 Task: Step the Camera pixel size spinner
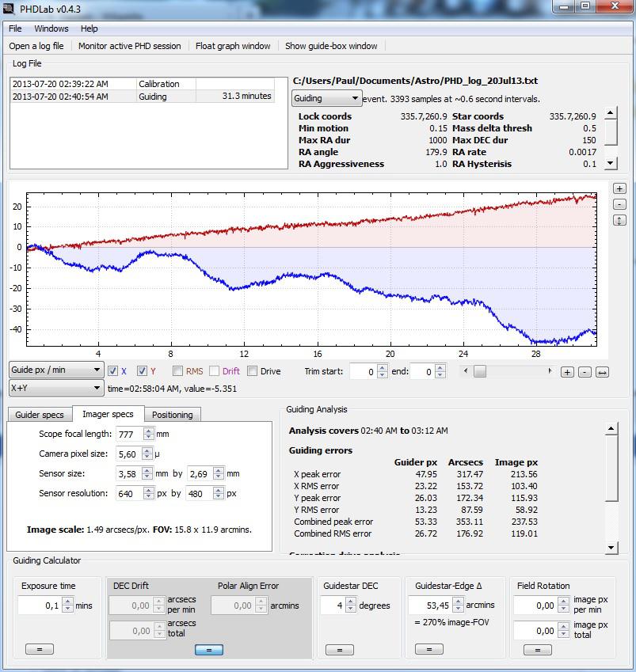pyautogui.click(x=147, y=454)
